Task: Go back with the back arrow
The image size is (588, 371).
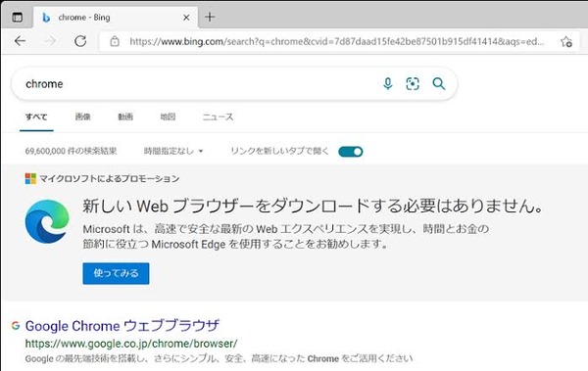Action: click(21, 41)
